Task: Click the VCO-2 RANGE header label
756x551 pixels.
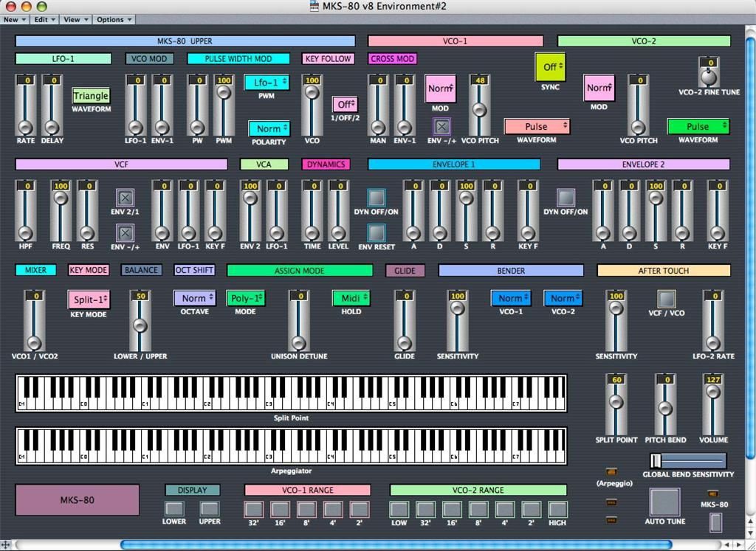Action: (x=478, y=491)
